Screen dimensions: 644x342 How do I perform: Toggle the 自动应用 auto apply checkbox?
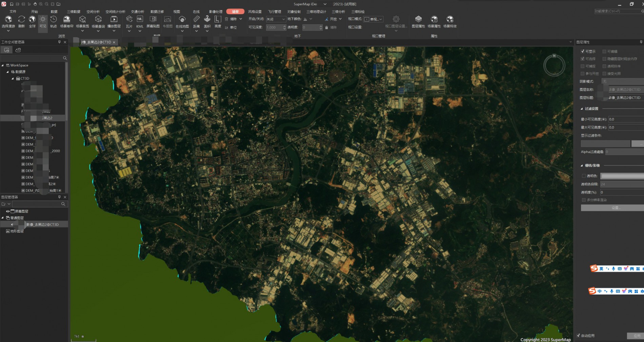pos(578,335)
